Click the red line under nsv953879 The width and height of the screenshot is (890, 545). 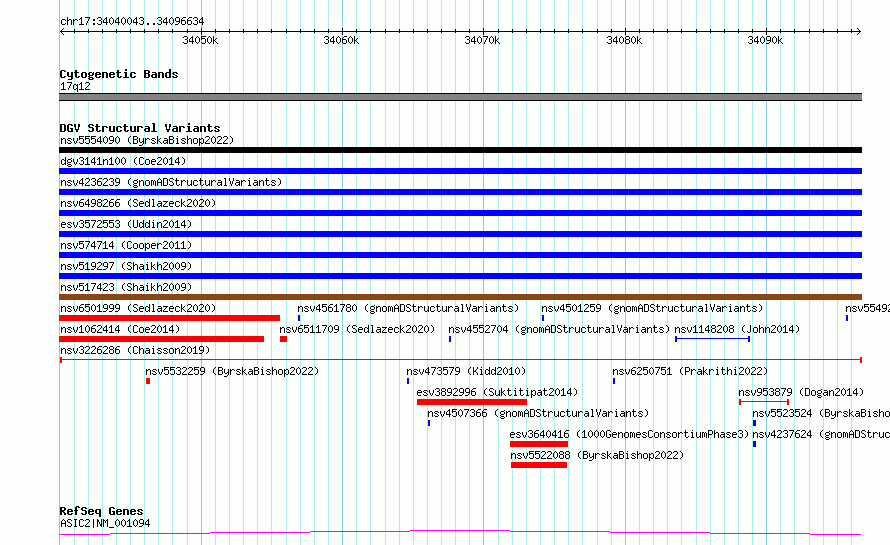point(764,402)
